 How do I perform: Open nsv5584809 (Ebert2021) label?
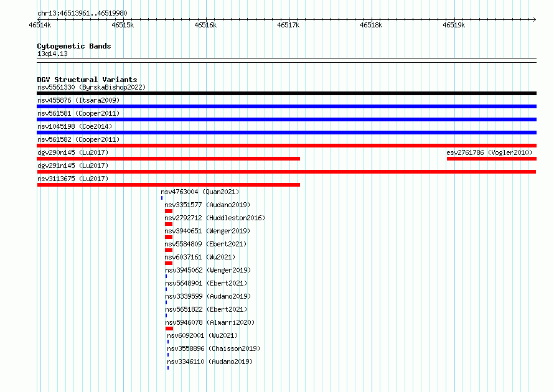pos(205,244)
